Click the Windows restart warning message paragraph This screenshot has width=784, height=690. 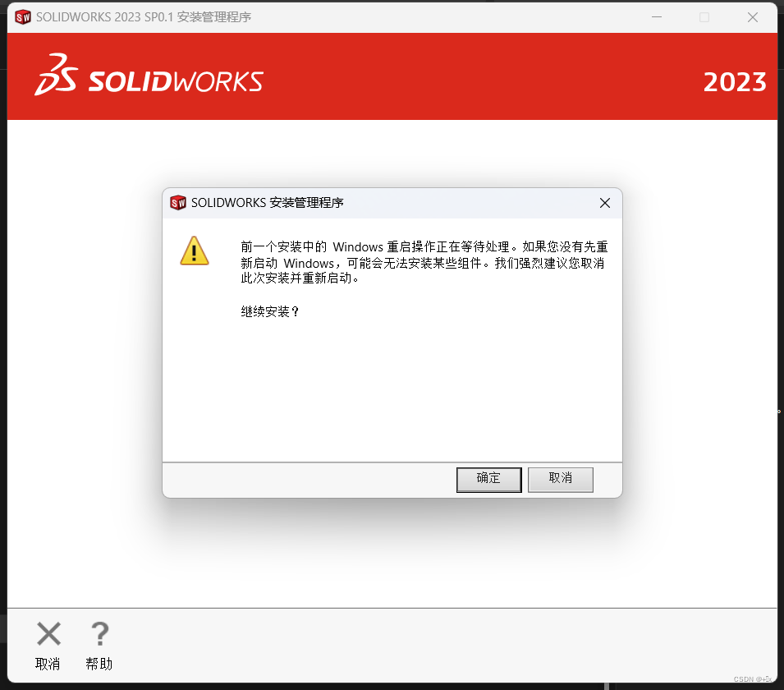pos(424,262)
